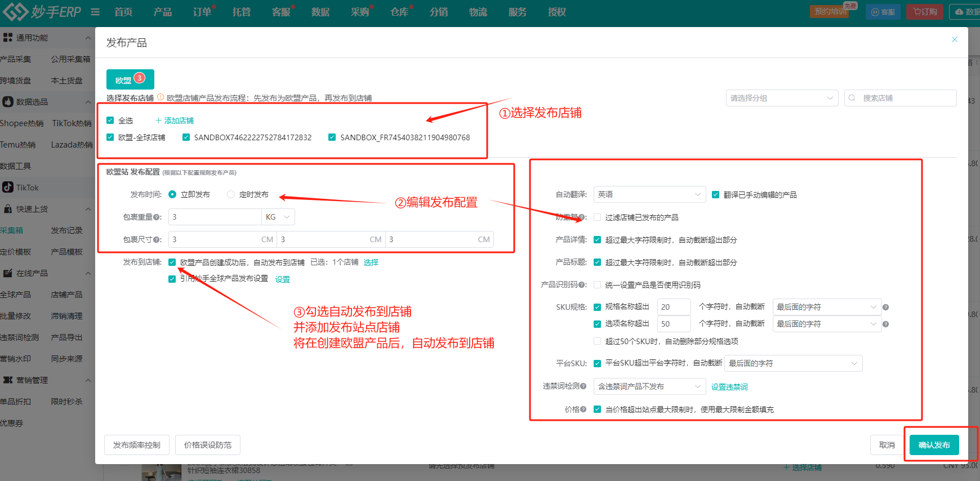Toggle 欧盟产品创建成功后自动发布到店铺 checkbox
Image resolution: width=980 pixels, height=481 pixels.
click(172, 262)
